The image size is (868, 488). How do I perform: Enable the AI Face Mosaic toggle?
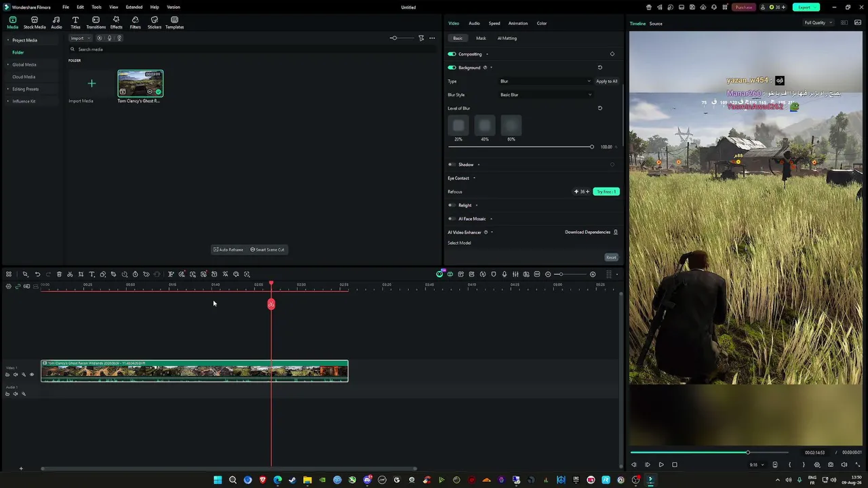pos(452,219)
